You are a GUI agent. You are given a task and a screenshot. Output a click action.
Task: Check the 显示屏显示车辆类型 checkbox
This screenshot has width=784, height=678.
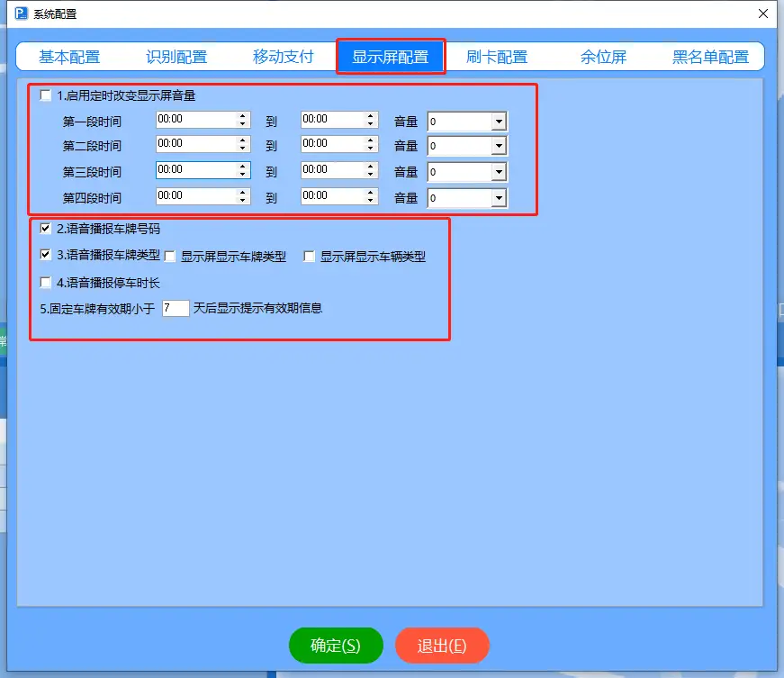pos(309,255)
